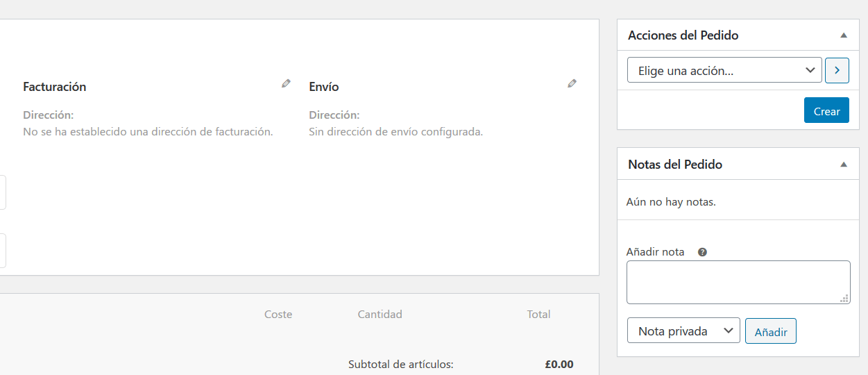Click the Añadir note button
The height and width of the screenshot is (375, 868).
tap(771, 331)
